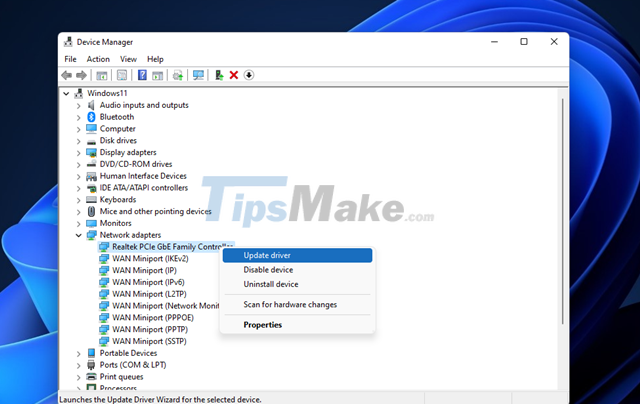Open the View menu
640x404 pixels.
(128, 59)
